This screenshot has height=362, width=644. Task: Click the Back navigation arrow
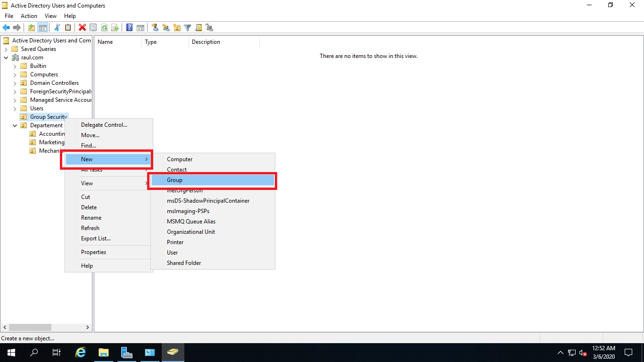pos(6,27)
